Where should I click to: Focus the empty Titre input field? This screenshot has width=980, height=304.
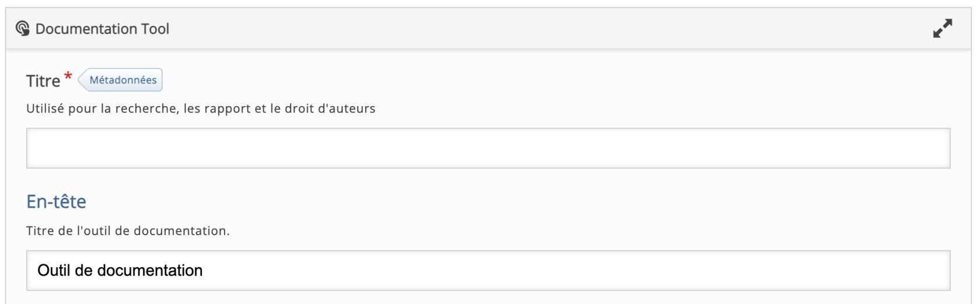pyautogui.click(x=488, y=148)
